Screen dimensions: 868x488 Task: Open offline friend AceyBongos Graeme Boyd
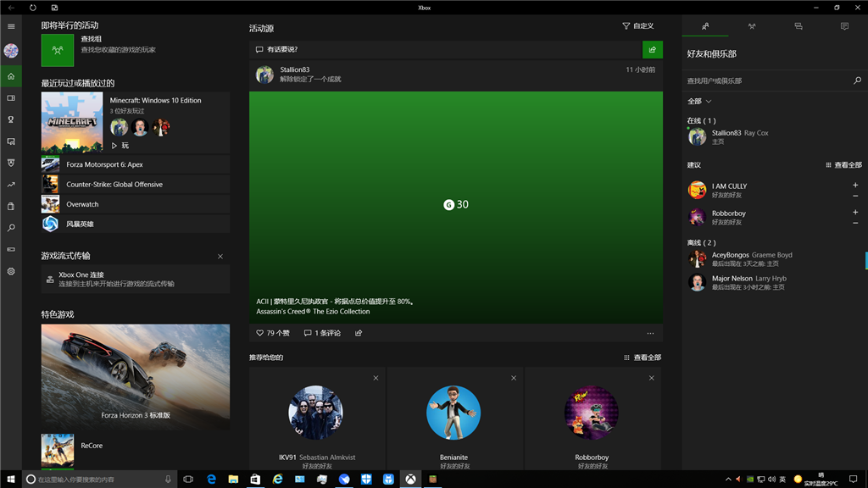click(x=775, y=259)
